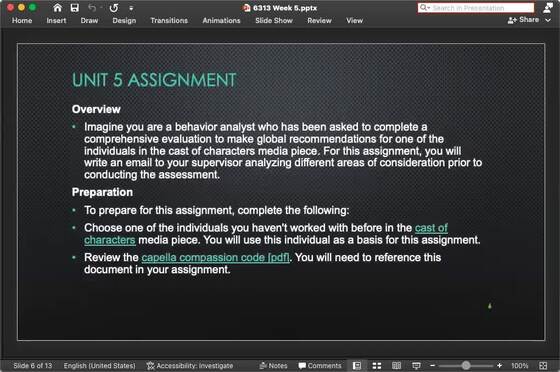This screenshot has height=372, width=560.
Task: Switch to Reading View
Action: (396, 366)
